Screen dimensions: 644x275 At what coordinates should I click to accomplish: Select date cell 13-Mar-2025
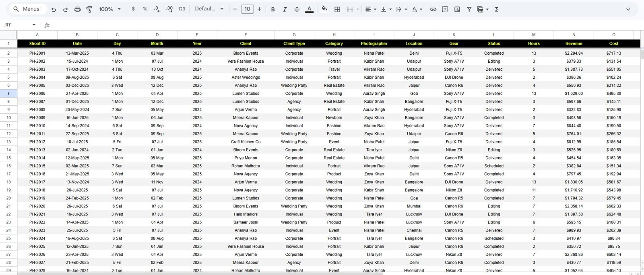pyautogui.click(x=77, y=53)
